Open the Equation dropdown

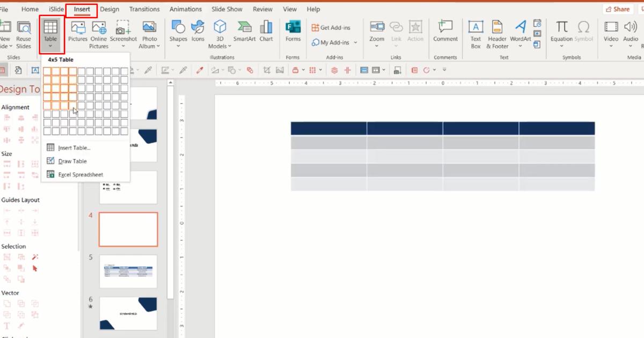(x=561, y=34)
